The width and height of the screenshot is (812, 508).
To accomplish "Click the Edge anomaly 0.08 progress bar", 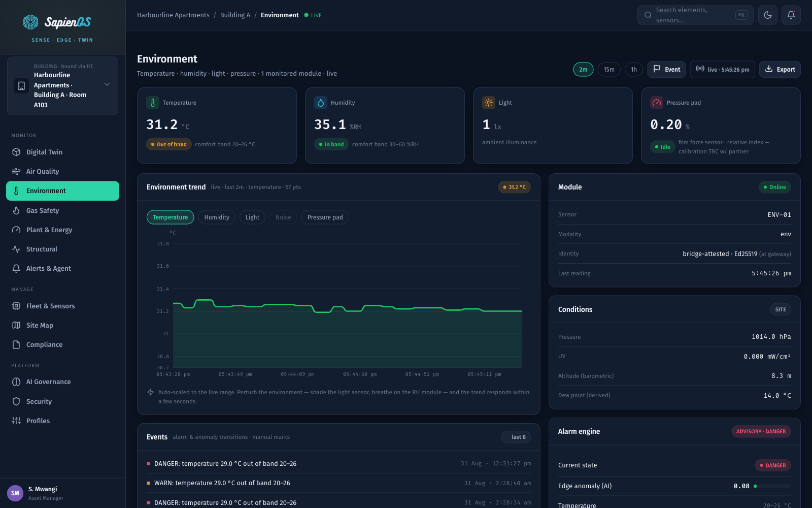I will (772, 486).
